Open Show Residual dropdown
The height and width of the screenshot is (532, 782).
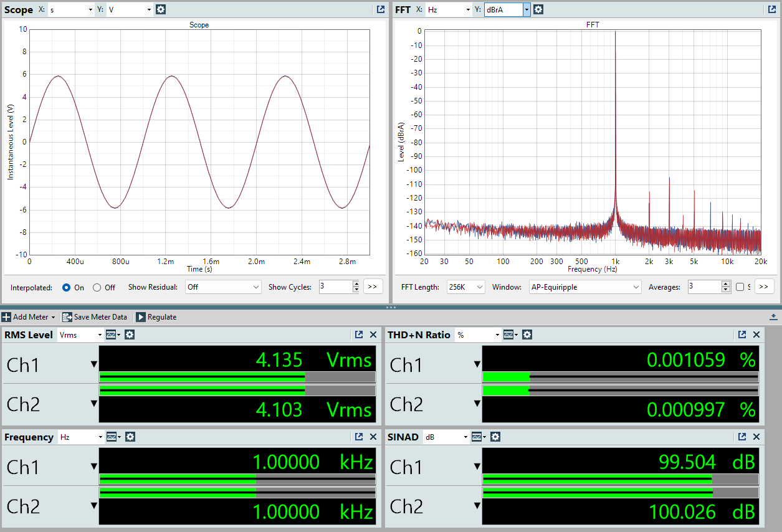click(x=223, y=287)
